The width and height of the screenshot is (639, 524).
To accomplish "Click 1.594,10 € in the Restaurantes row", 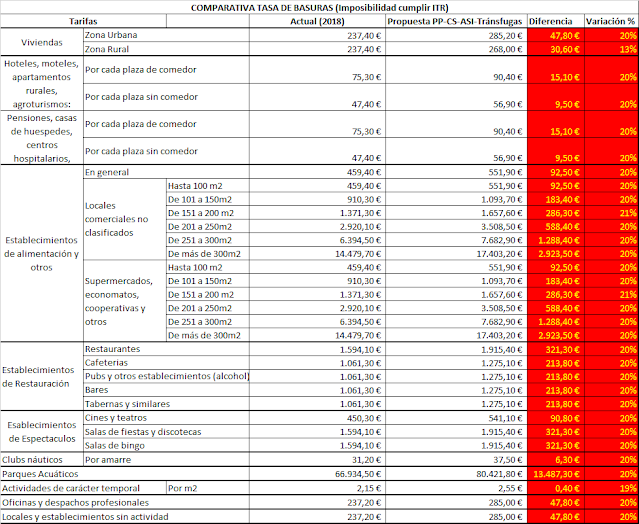I will pos(317,350).
